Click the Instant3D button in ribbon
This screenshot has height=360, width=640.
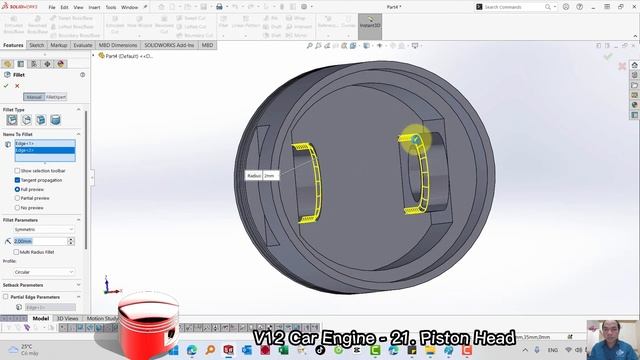(x=370, y=26)
